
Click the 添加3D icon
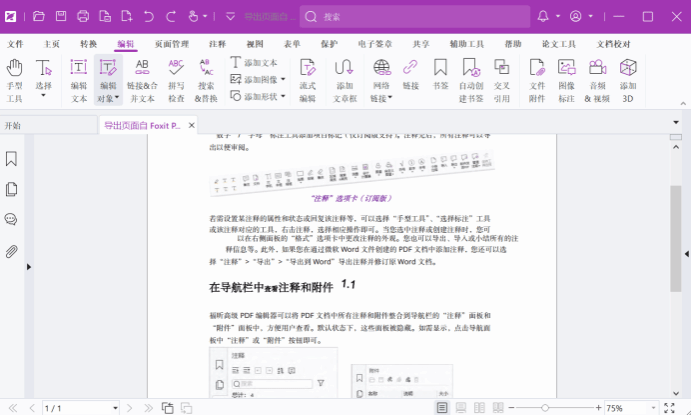(628, 80)
